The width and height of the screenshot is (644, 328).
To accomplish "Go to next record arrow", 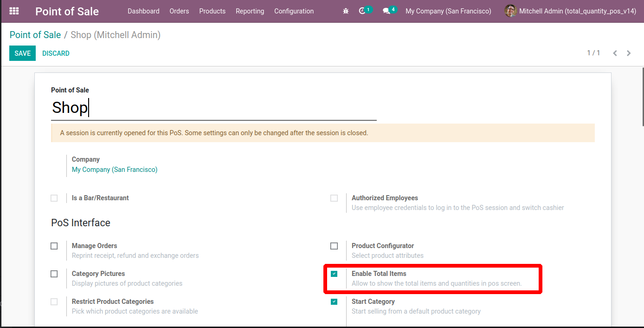I will (629, 53).
